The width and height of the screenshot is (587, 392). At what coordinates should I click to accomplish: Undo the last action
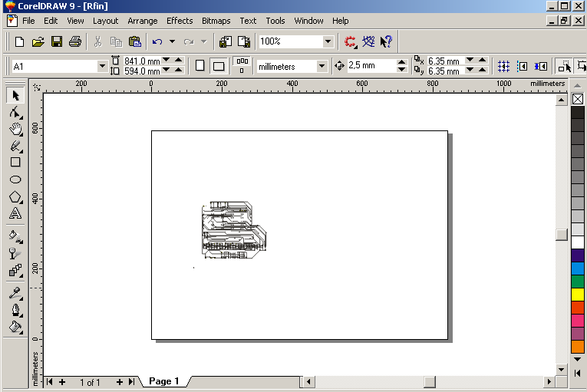(157, 41)
